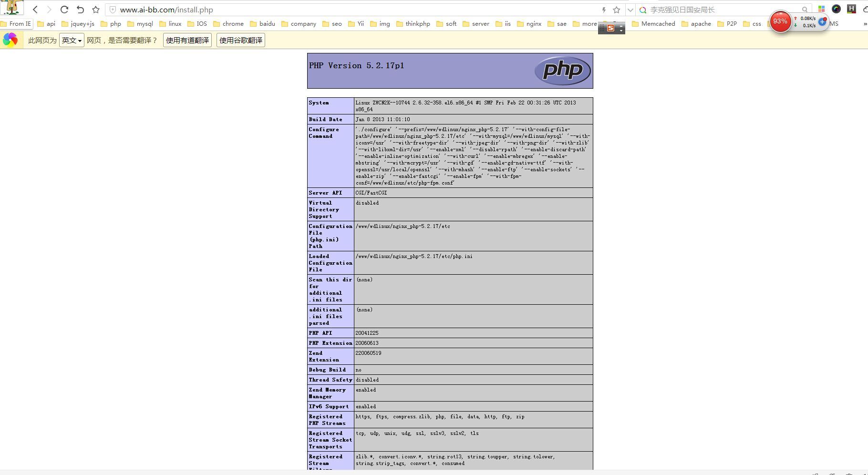Screen dimensions: 868x475
Task: Open the more bookmark folder
Action: 585,23
